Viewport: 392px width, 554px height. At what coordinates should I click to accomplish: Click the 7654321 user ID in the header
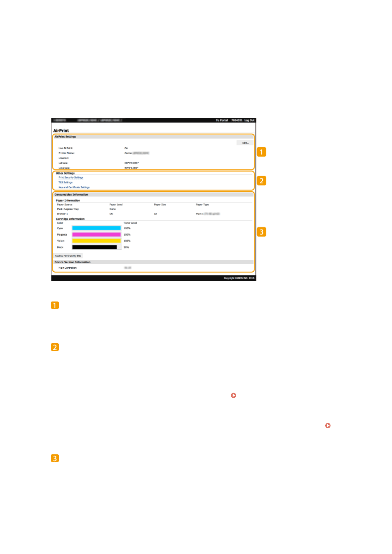coord(237,120)
